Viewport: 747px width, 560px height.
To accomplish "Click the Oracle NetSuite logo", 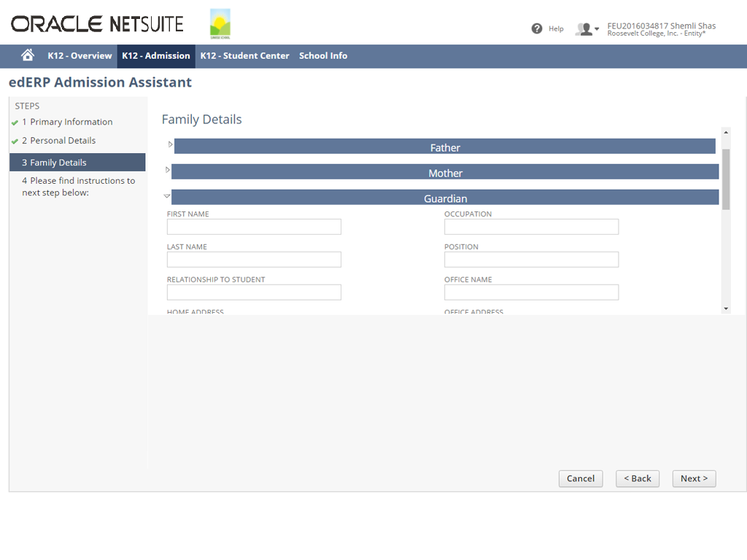I will 97,24.
